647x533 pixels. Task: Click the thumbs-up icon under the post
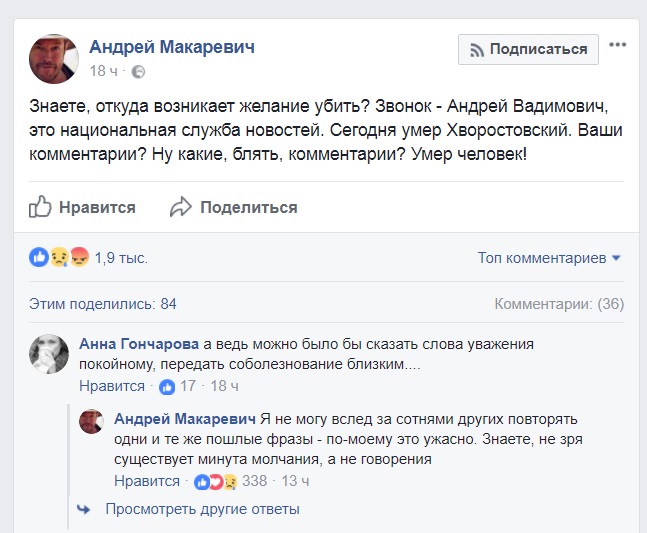click(x=40, y=207)
